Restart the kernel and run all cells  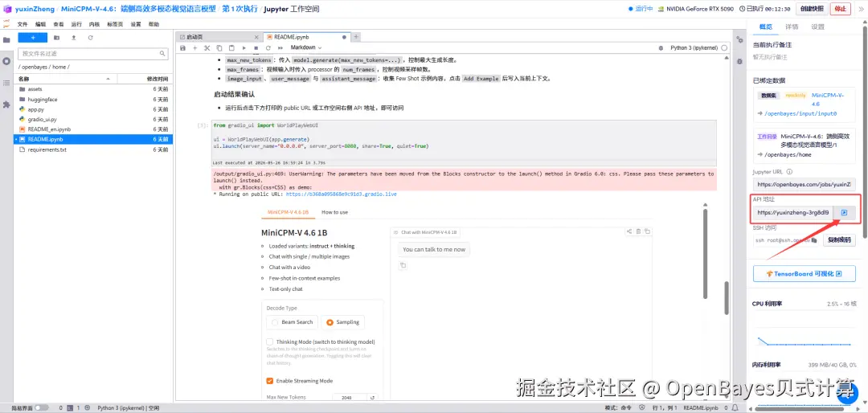pyautogui.click(x=280, y=48)
